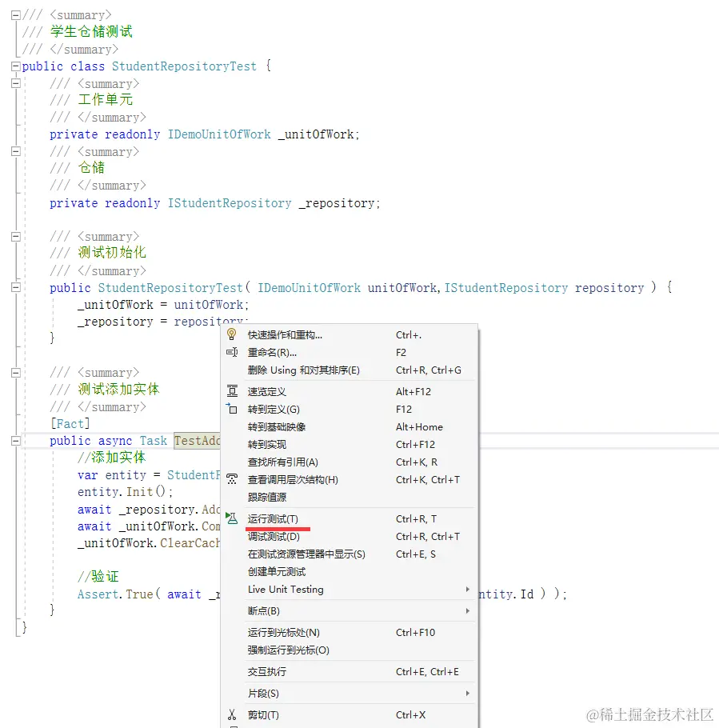Expand the 片段(S) submenu
The image size is (719, 728).
coord(349,693)
